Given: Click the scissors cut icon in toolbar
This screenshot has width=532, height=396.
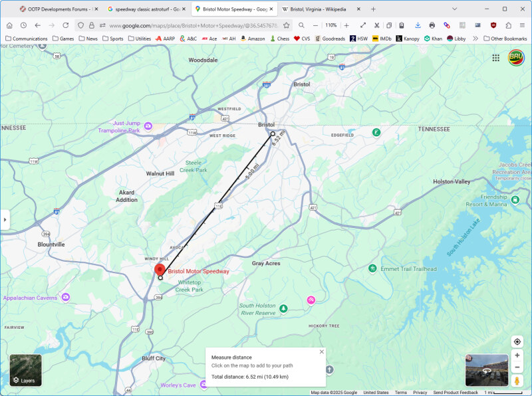Looking at the screenshot, I should 376,25.
